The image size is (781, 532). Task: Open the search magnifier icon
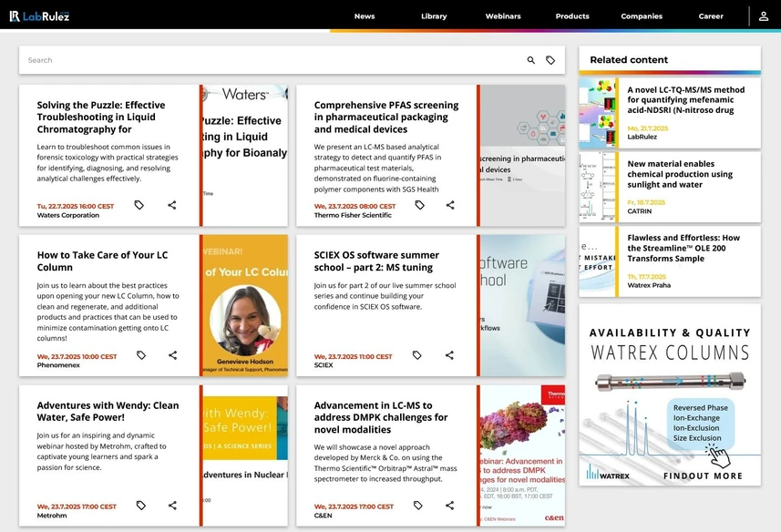click(531, 60)
